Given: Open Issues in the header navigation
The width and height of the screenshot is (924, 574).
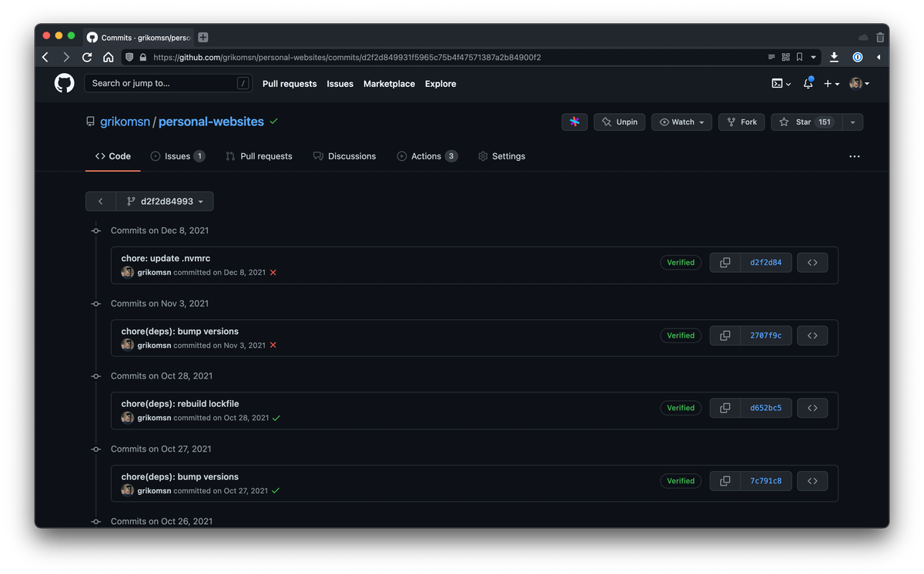Looking at the screenshot, I should pos(340,84).
